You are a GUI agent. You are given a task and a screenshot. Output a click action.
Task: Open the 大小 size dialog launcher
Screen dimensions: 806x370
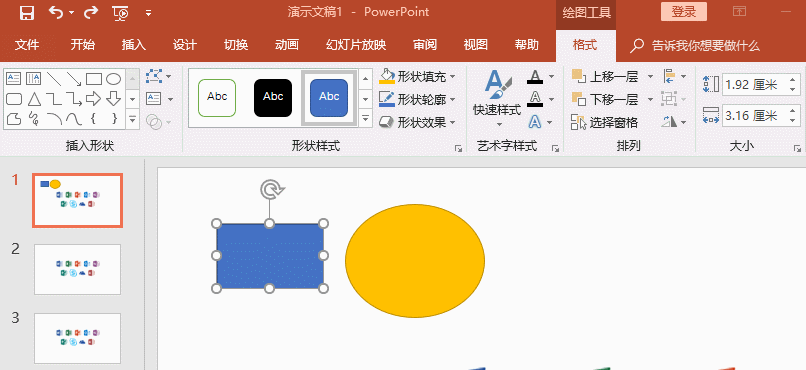point(797,149)
